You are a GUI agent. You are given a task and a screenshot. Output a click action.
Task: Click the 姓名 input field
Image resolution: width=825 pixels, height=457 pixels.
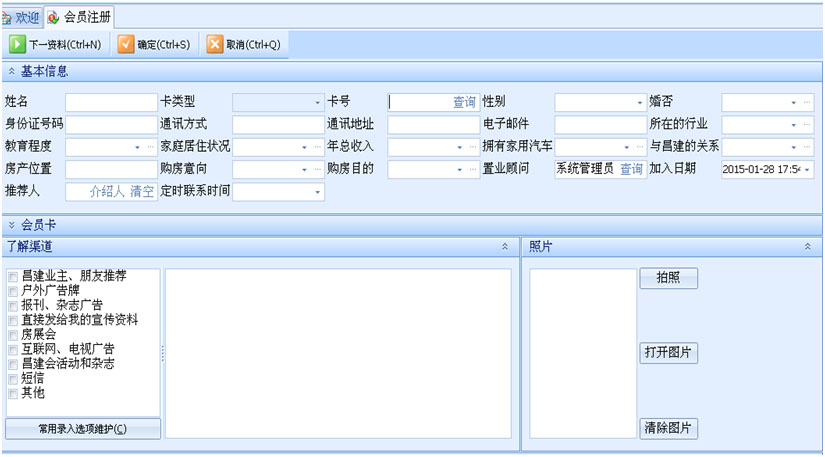coord(111,102)
